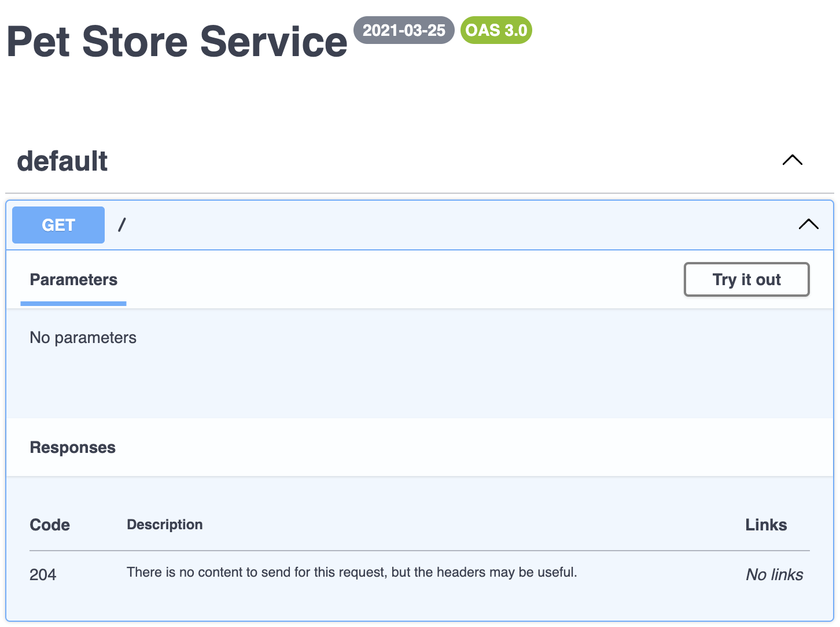The height and width of the screenshot is (627, 840).
Task: Click the No links text
Action: [x=774, y=574]
